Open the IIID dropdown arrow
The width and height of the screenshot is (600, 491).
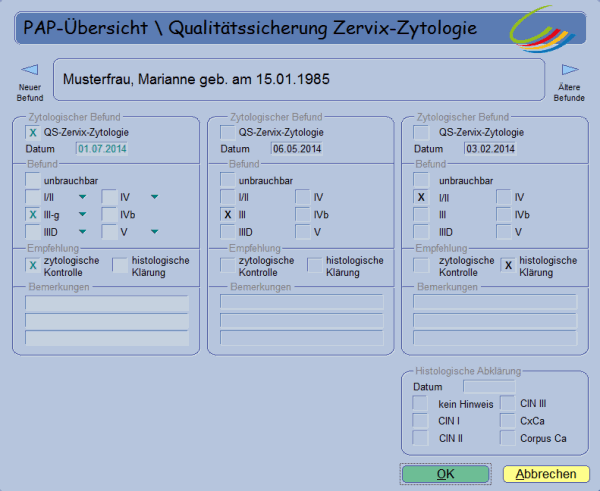pos(82,233)
